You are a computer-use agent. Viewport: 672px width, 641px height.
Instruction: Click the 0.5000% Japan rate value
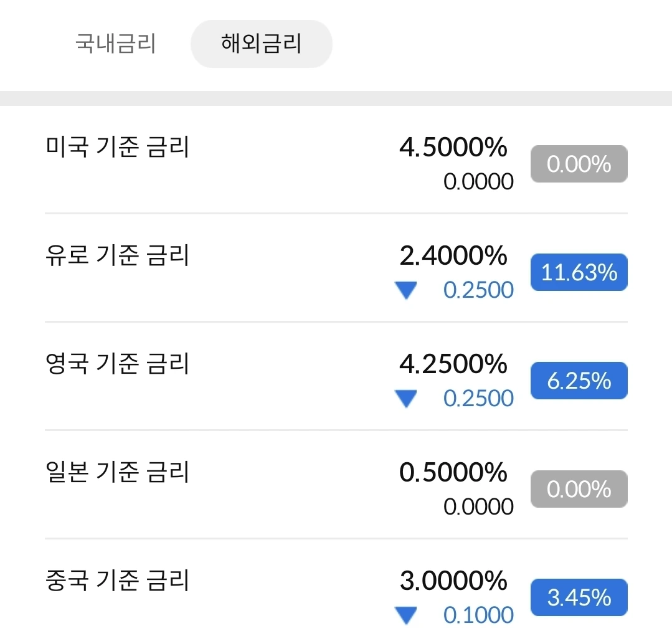(x=453, y=473)
